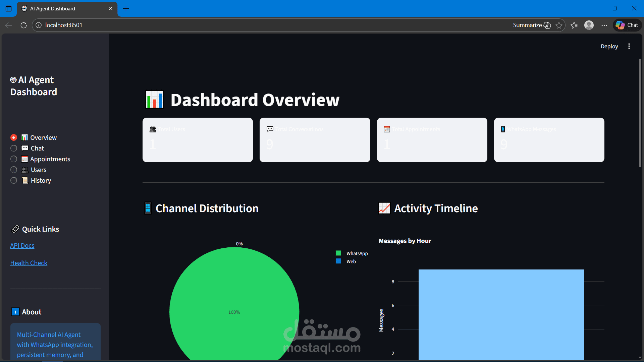This screenshot has height=362, width=644.
Task: Click the people icon beside Users
Action: [x=25, y=170]
